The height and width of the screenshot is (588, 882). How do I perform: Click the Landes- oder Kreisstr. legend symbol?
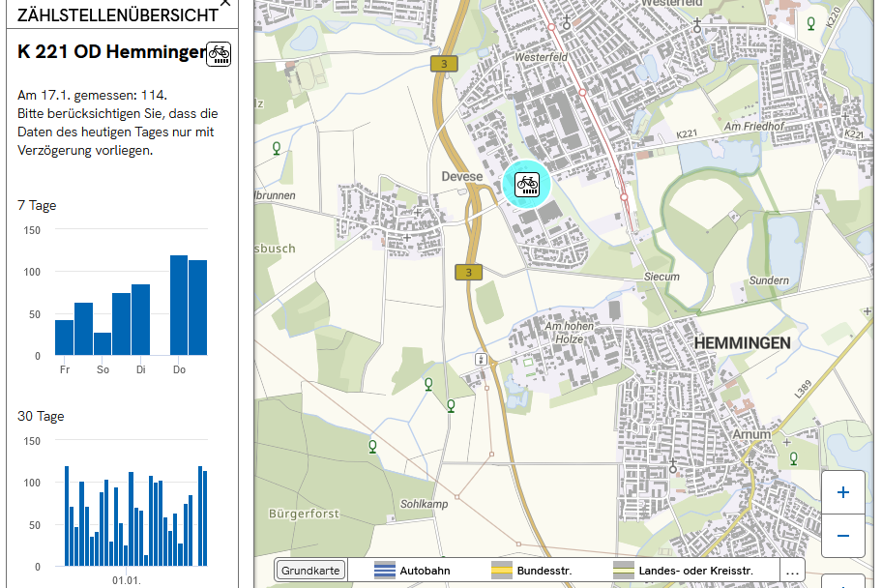[624, 571]
